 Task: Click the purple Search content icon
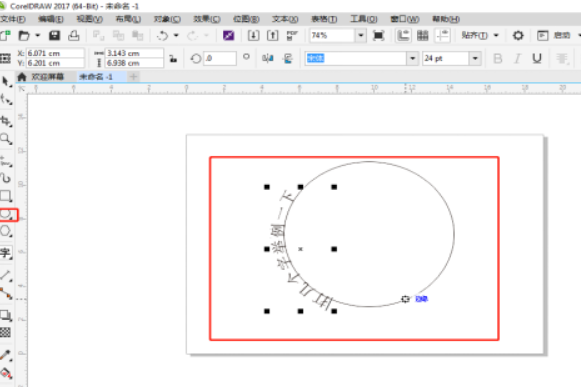tap(229, 36)
